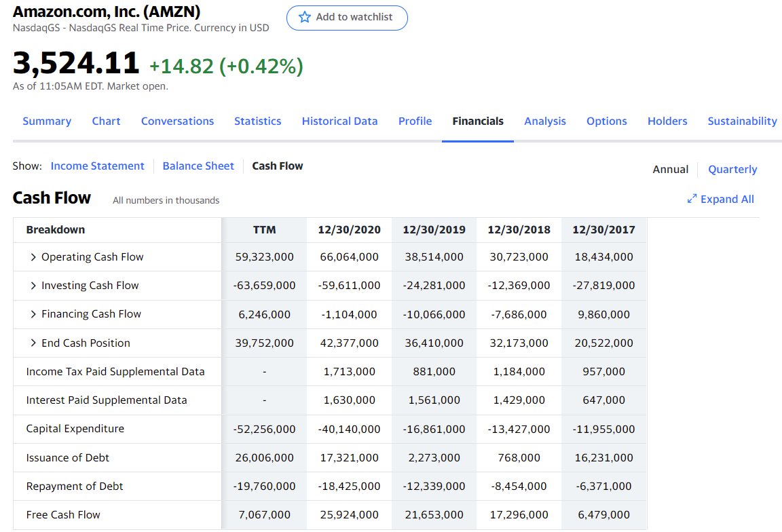The image size is (782, 532).
Task: Click the 30,723,000 operating cash value
Action: [x=519, y=256]
